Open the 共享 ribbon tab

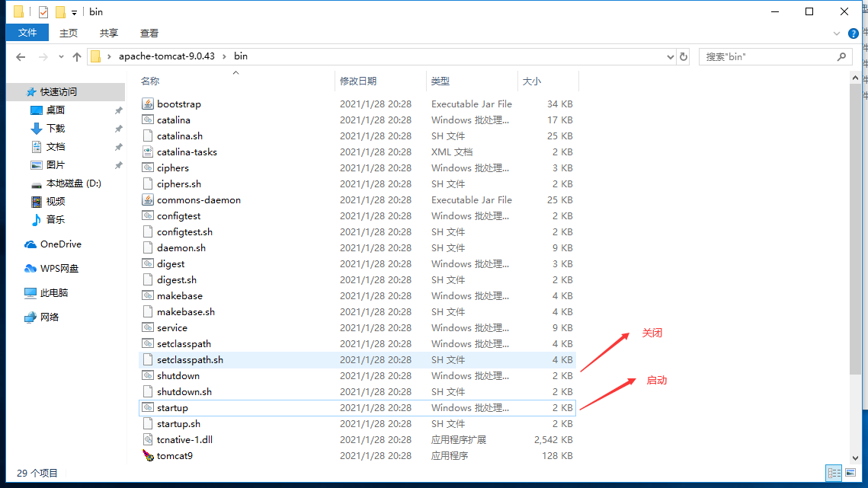pyautogui.click(x=109, y=33)
